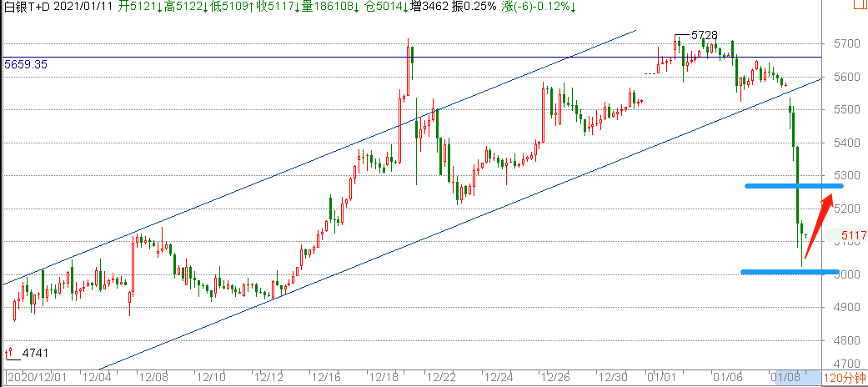Click the 4741 low point label
868x387 pixels.
coord(36,352)
